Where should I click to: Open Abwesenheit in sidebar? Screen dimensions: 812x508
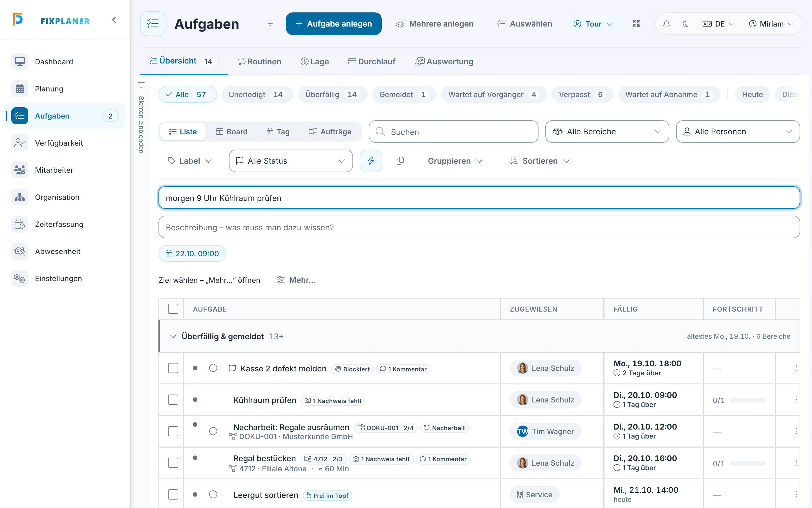[65, 251]
